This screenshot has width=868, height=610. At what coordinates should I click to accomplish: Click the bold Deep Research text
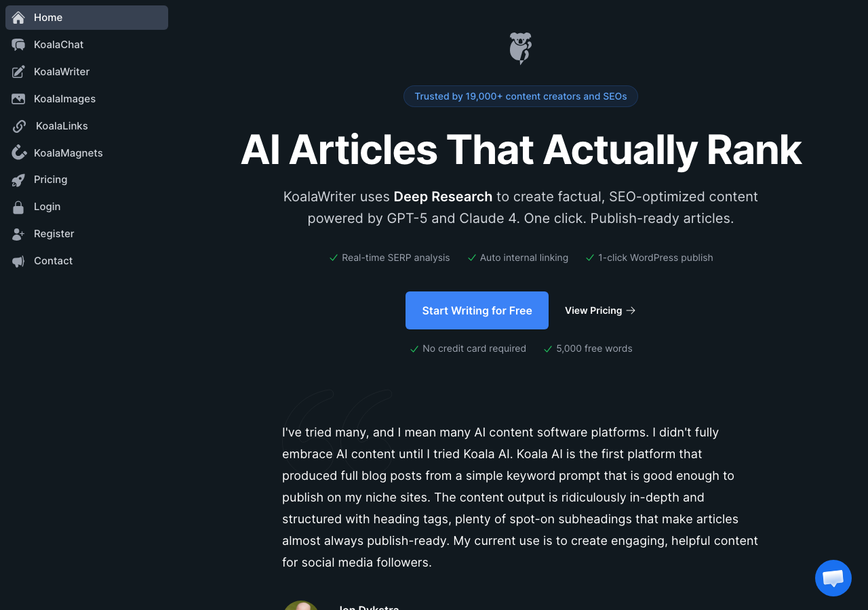click(x=443, y=197)
